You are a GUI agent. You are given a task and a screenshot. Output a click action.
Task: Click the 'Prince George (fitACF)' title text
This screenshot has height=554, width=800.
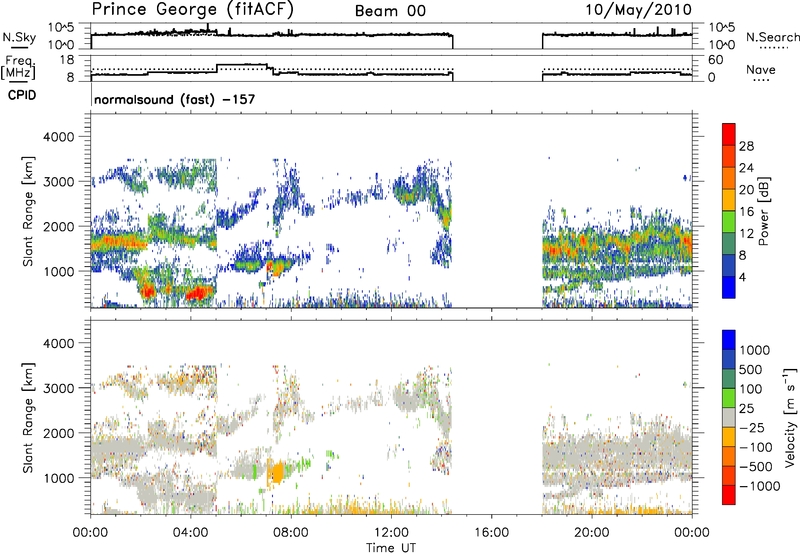[x=193, y=10]
